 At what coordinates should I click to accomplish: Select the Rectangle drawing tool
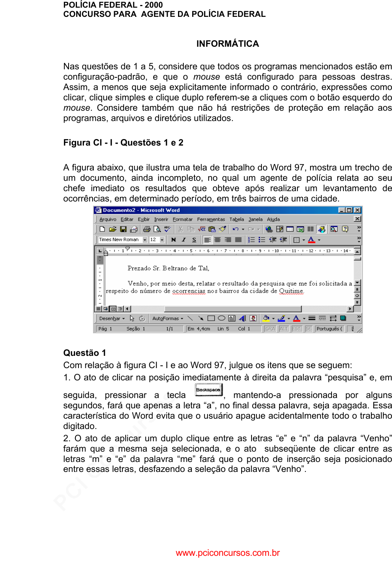point(211,318)
